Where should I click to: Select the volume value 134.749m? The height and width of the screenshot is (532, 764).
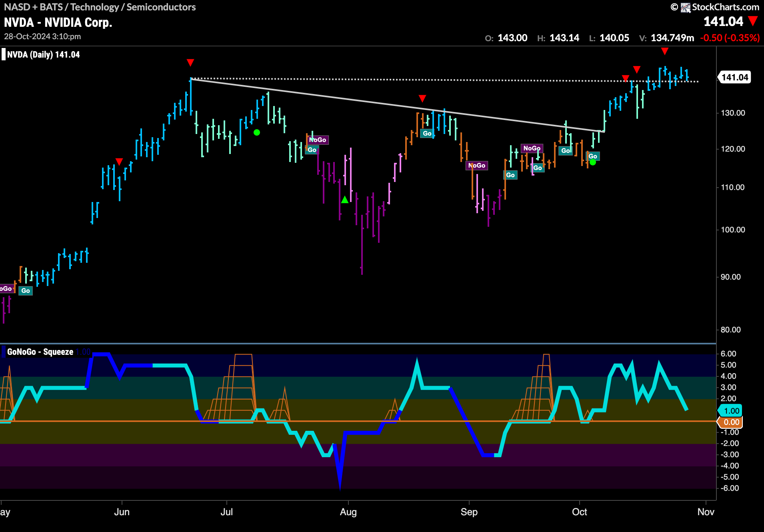[x=672, y=38]
